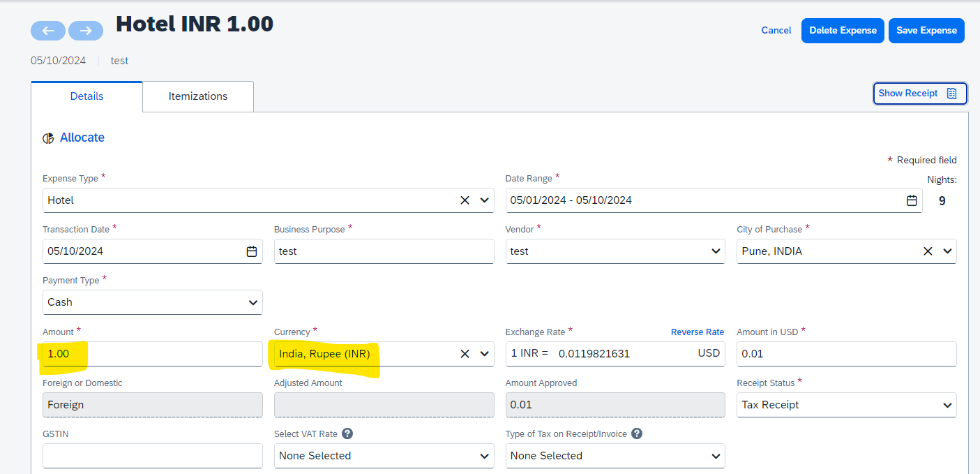Open the Date Range calendar picker icon

point(911,200)
